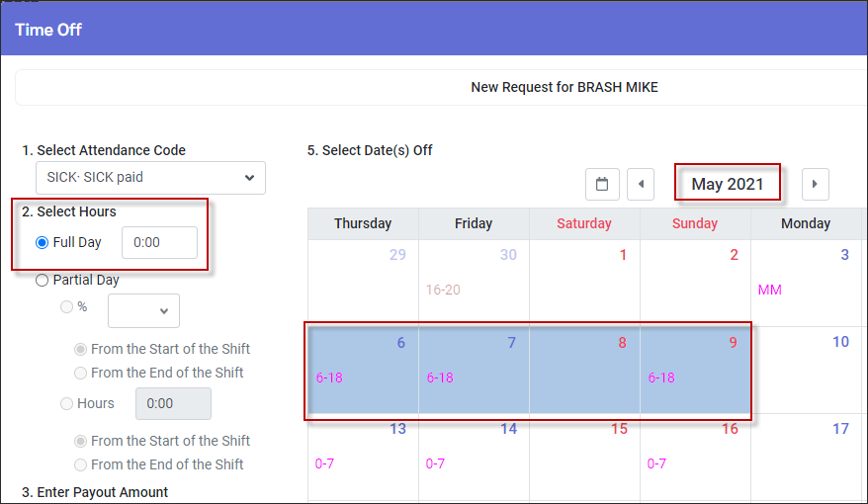Go to next month arrow
The image size is (868, 504).
tap(815, 184)
